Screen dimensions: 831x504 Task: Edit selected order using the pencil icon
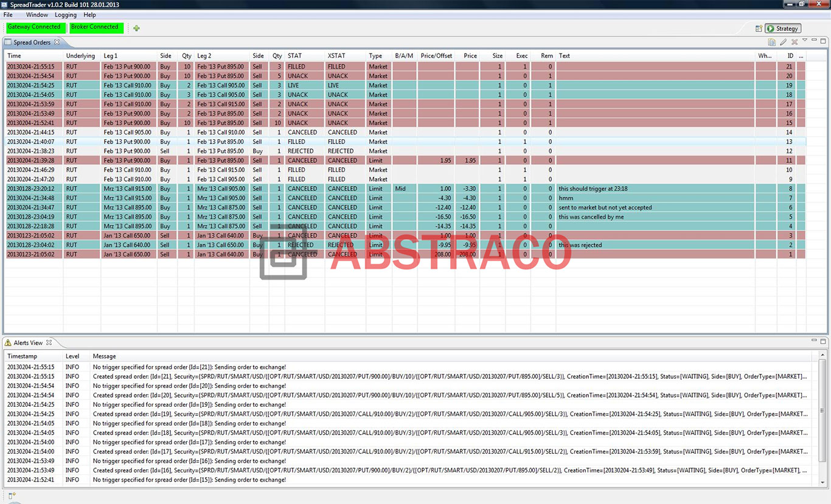point(783,42)
